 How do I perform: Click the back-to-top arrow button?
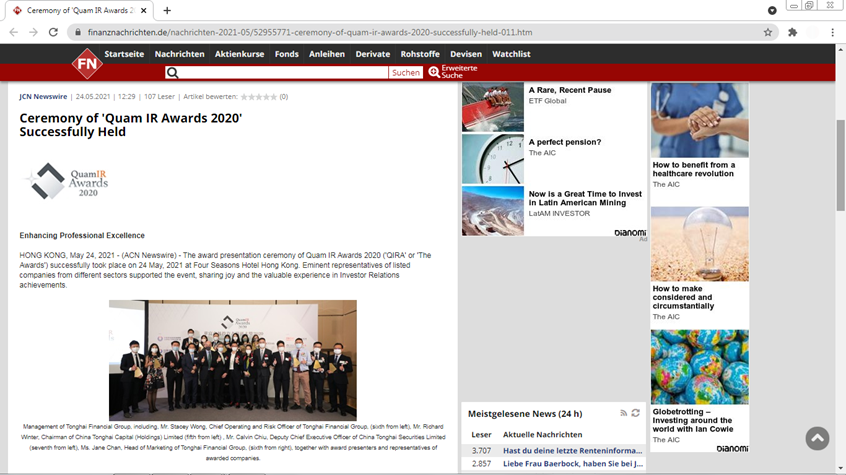coord(817,438)
